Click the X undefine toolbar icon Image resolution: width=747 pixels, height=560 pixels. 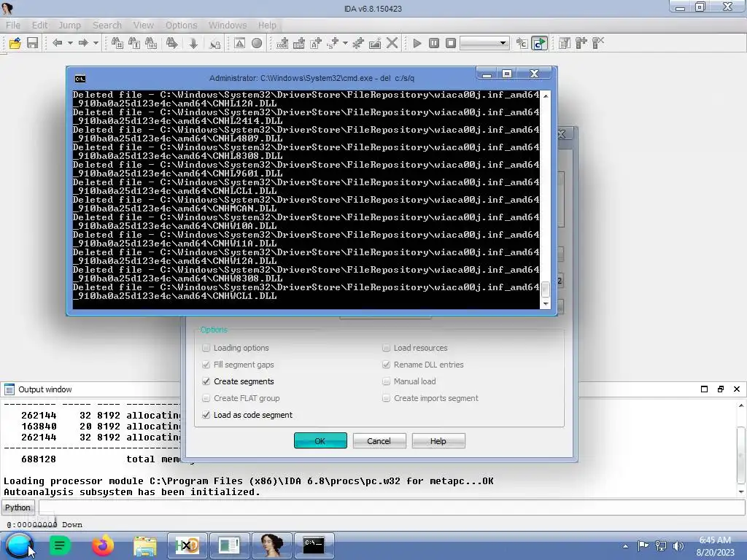pos(392,43)
